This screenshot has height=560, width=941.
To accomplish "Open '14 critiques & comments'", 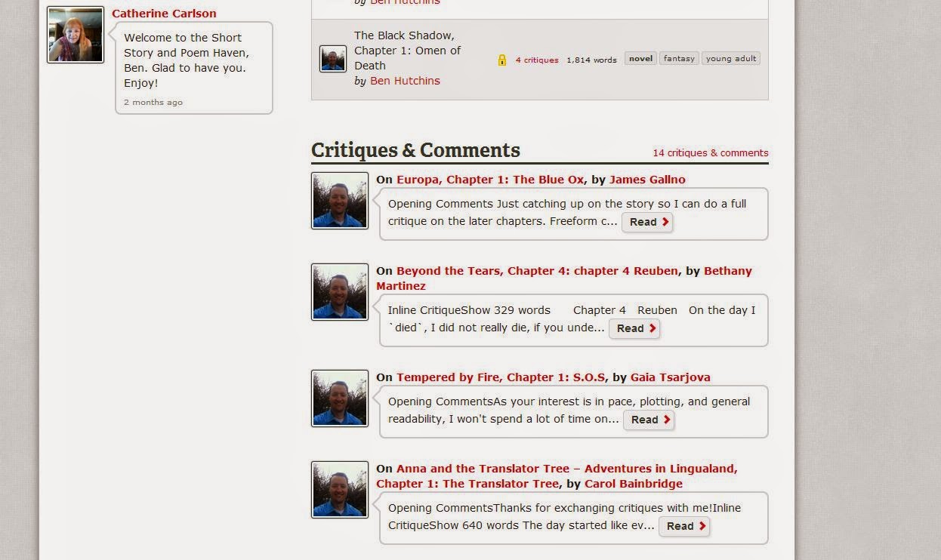I will pyautogui.click(x=709, y=152).
